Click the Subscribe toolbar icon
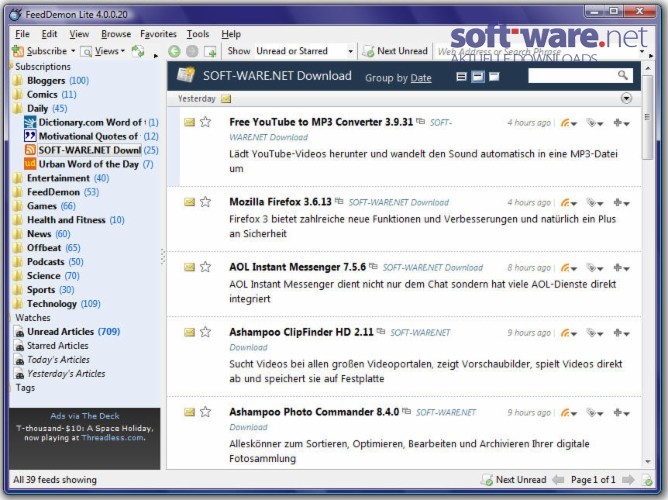Viewport: 668px width, 500px height. pyautogui.click(x=18, y=51)
